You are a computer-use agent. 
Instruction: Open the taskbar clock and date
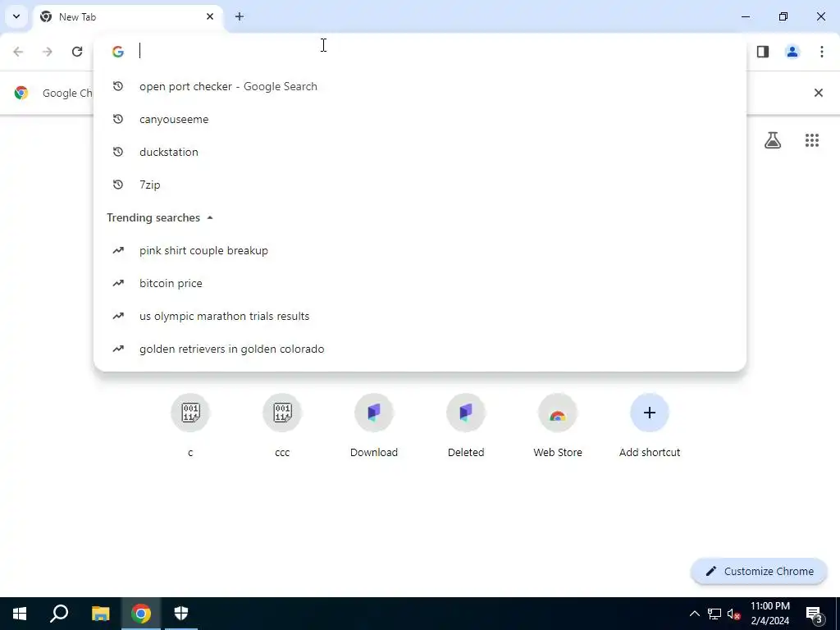tap(770, 614)
